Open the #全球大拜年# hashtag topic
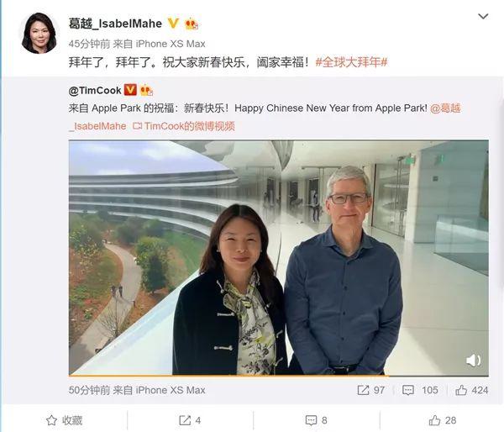Screen dimensions: 504x432 (x=351, y=62)
